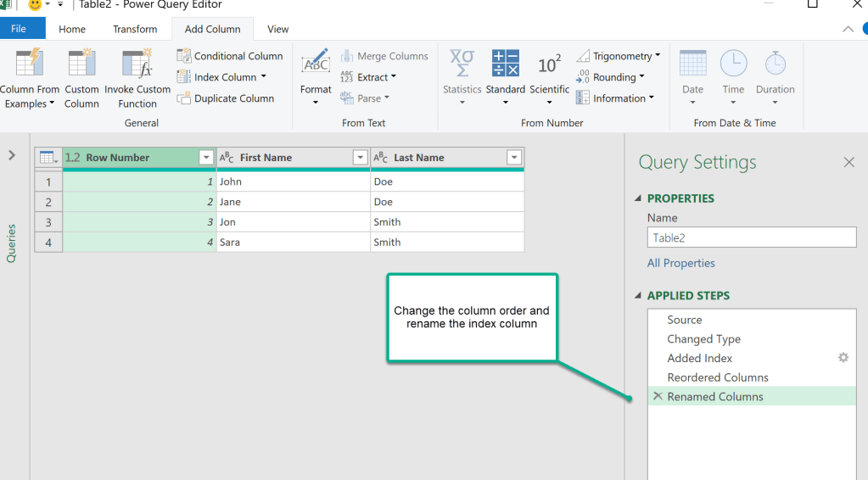Viewport: 868px width, 480px height.
Task: Switch to the View tab
Action: 278,30
